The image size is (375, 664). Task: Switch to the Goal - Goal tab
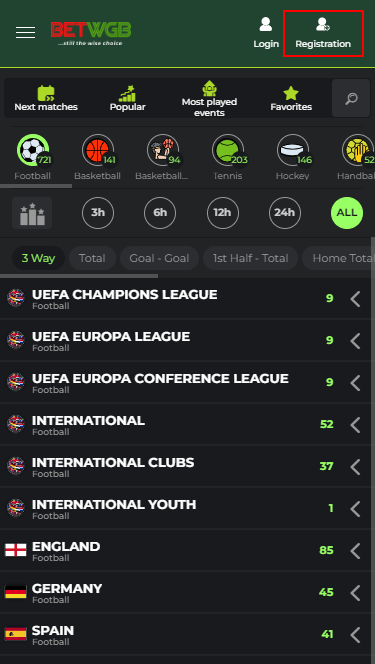pyautogui.click(x=159, y=258)
